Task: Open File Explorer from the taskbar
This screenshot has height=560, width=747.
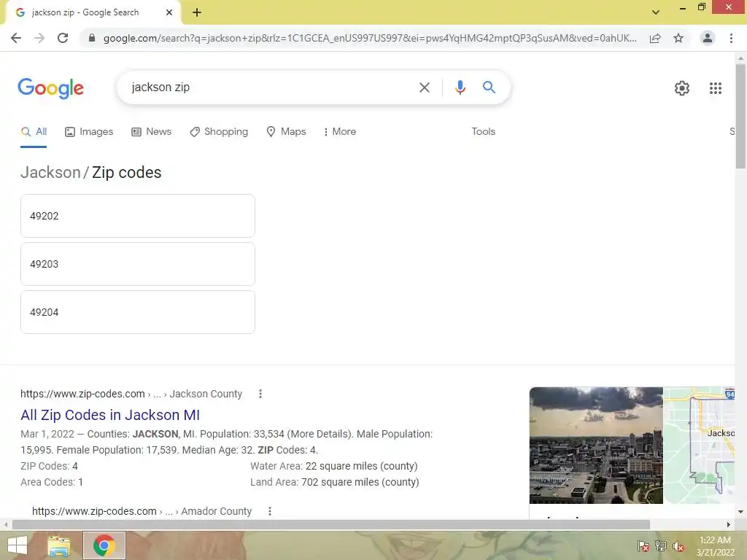Action: coord(59,545)
